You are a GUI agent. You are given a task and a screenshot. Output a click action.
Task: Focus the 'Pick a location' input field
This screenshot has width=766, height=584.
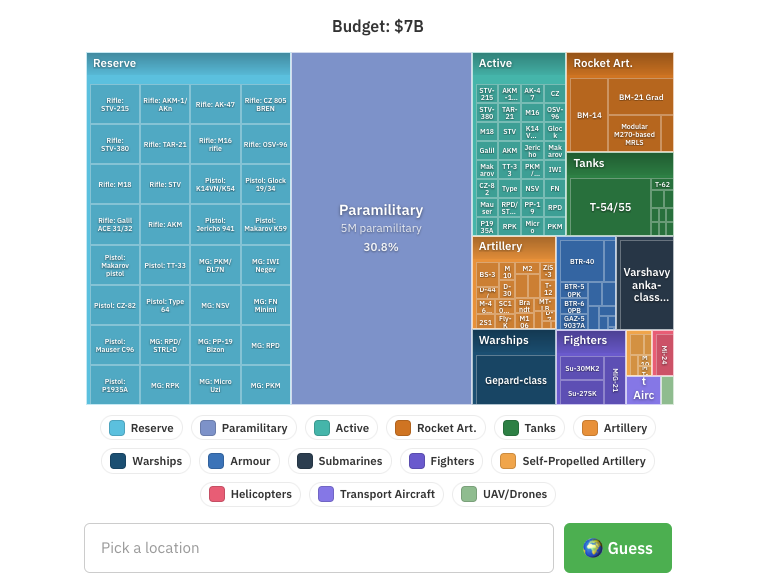click(x=319, y=548)
